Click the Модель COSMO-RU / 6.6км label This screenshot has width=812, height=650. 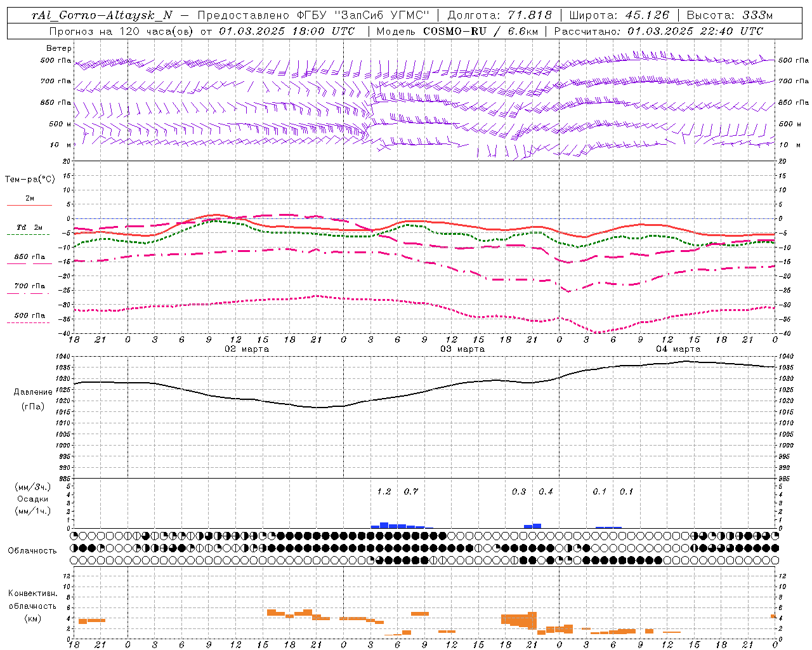(x=457, y=31)
